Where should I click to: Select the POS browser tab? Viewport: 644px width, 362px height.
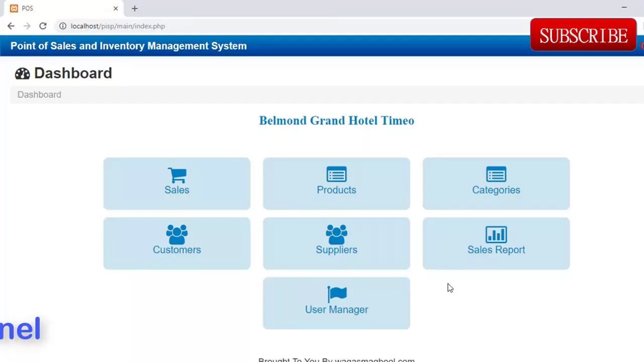click(x=64, y=9)
